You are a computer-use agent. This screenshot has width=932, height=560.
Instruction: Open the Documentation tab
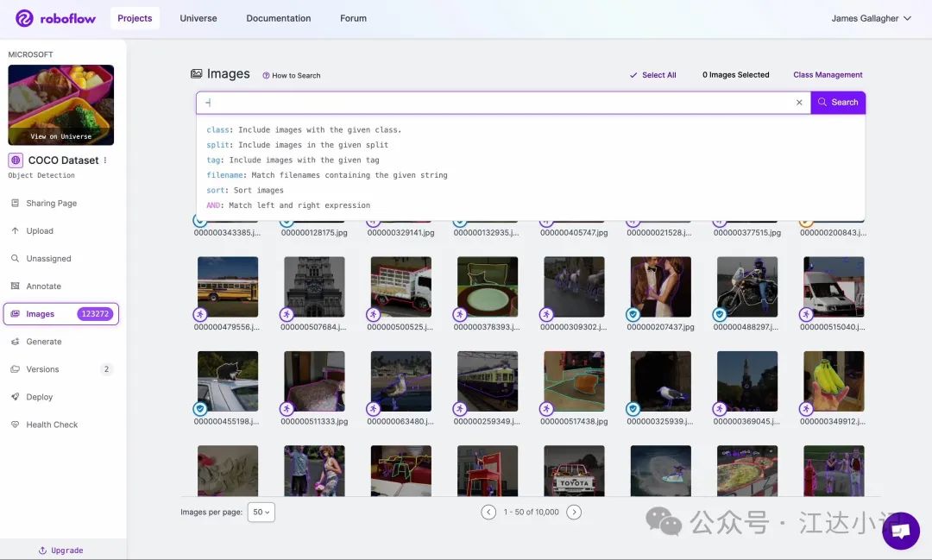coord(278,18)
